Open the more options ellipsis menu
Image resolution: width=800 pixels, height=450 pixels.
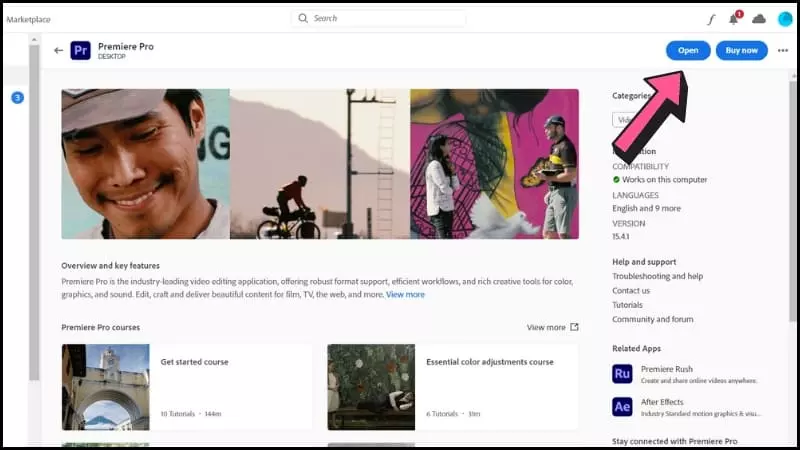(783, 51)
